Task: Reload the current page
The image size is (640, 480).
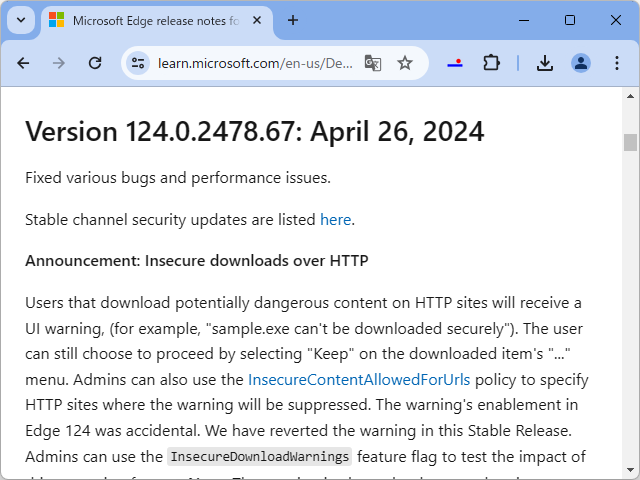Action: click(x=95, y=63)
